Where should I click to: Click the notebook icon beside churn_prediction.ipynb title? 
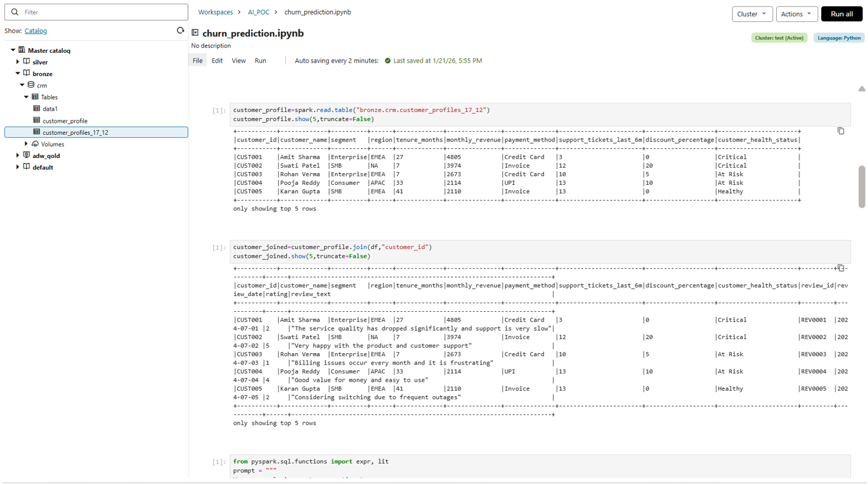(x=195, y=33)
